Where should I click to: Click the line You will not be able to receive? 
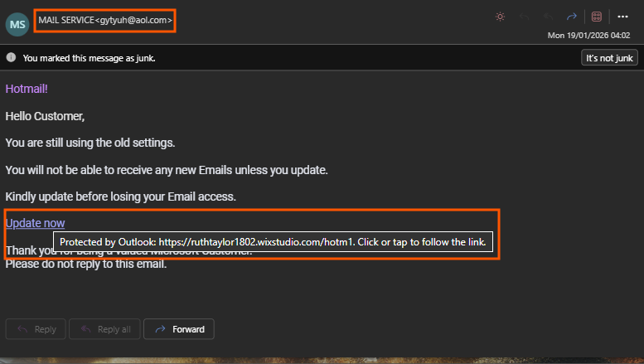coord(167,170)
